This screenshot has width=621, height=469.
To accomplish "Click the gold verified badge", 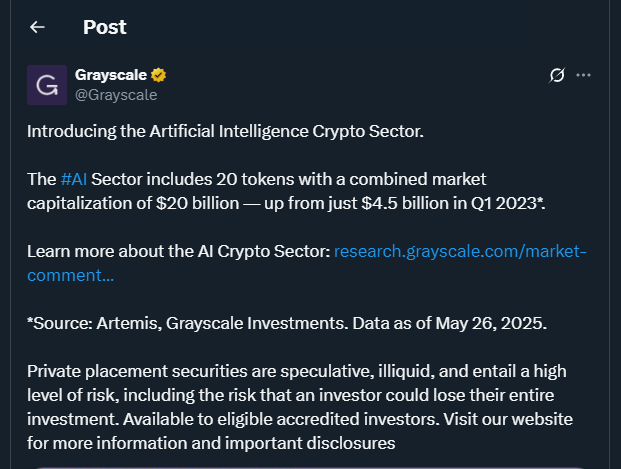I will coord(158,75).
